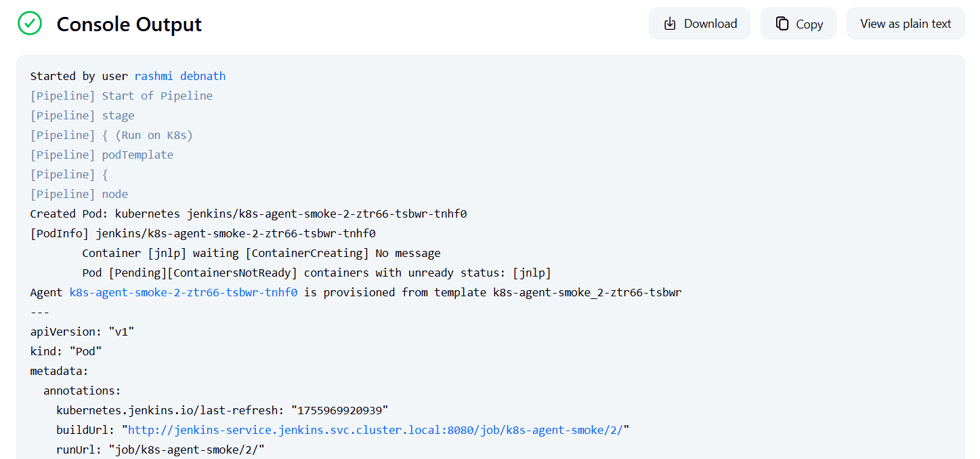This screenshot has width=980, height=459.
Task: Click the rashmi debnath user link
Action: (x=179, y=75)
